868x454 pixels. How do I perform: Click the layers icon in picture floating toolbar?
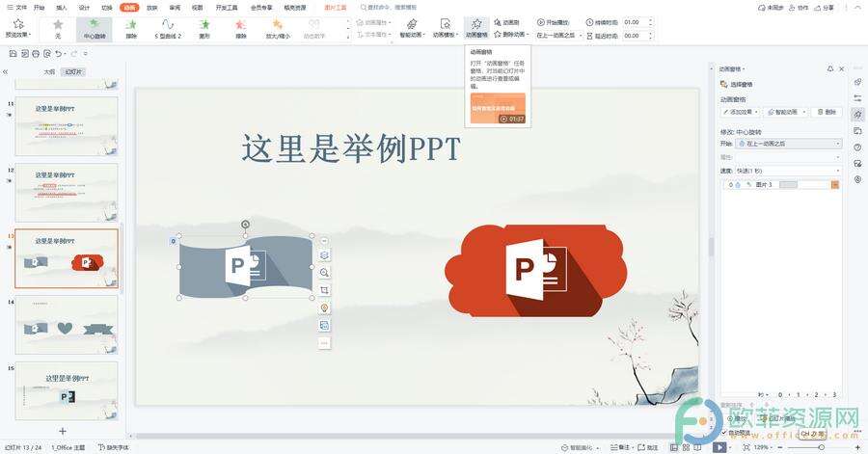324,255
